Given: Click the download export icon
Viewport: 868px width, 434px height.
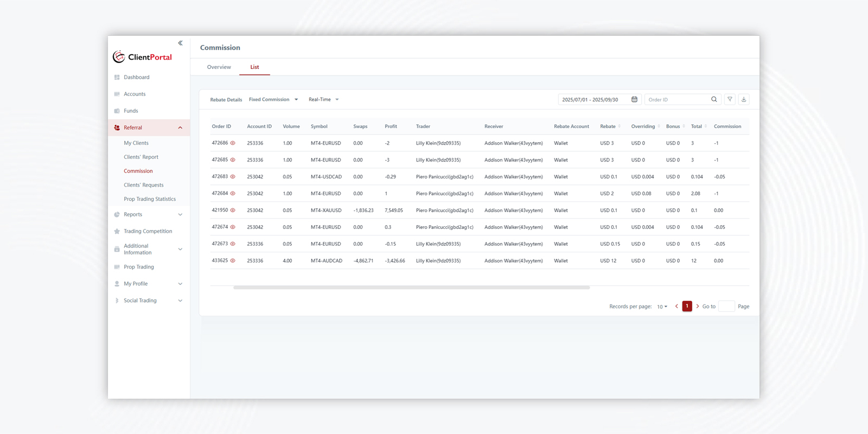Looking at the screenshot, I should [744, 99].
